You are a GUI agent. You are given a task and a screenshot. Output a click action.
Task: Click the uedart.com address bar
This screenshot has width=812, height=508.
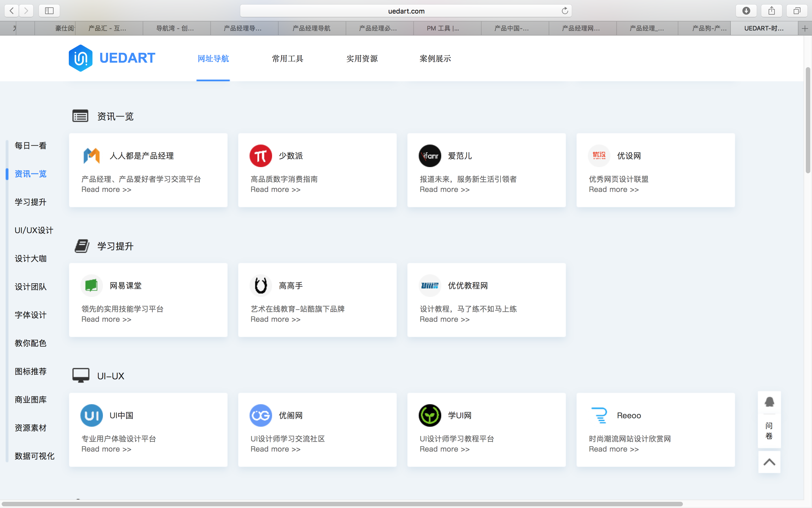[x=406, y=11]
